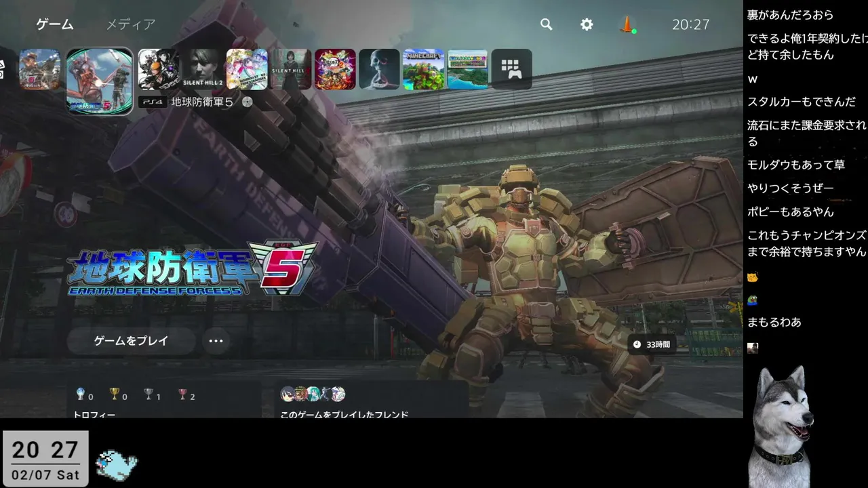868x488 pixels.
Task: Click chat message できるよ俺1年契約した
Action: 807,47
